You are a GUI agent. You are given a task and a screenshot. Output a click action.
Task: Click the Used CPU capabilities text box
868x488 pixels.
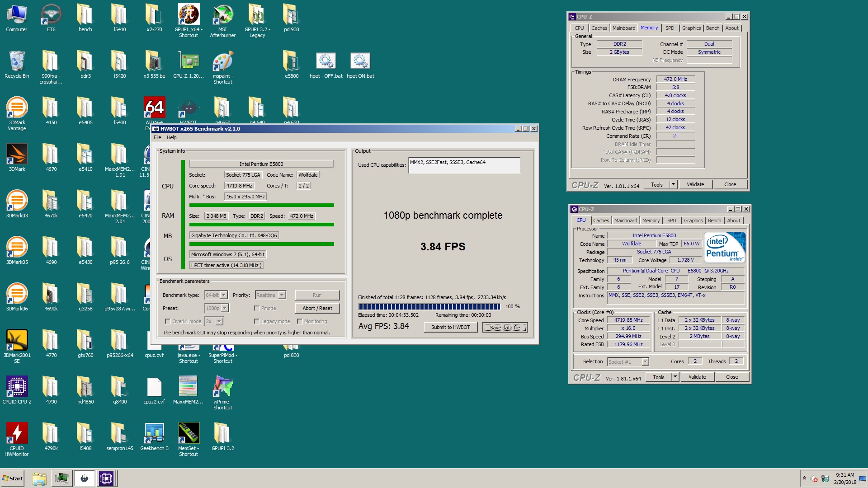tap(464, 165)
